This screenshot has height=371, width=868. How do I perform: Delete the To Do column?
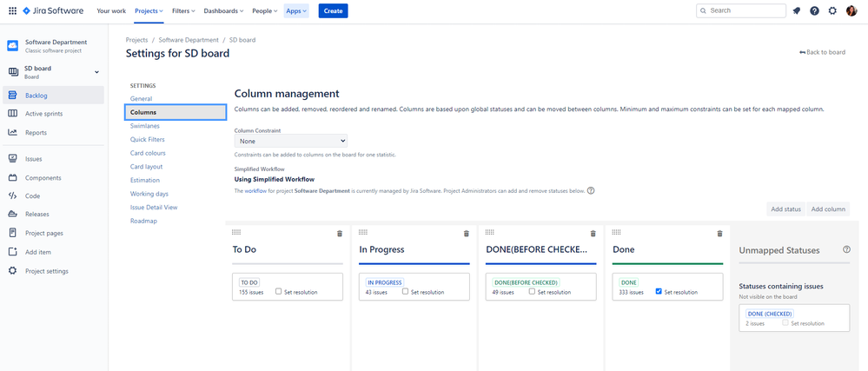pos(340,234)
